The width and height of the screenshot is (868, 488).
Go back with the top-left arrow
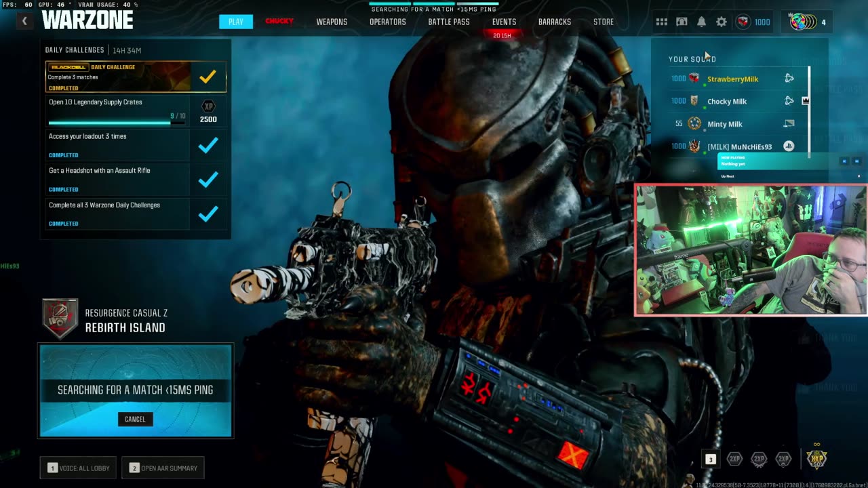click(x=24, y=21)
